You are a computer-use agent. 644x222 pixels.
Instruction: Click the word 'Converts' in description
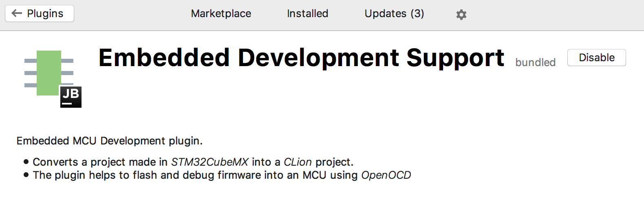(55, 162)
